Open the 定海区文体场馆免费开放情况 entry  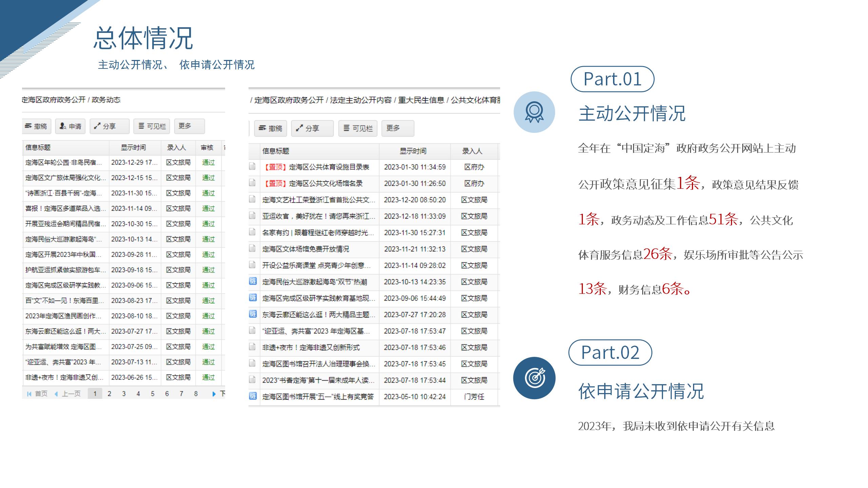click(x=305, y=249)
